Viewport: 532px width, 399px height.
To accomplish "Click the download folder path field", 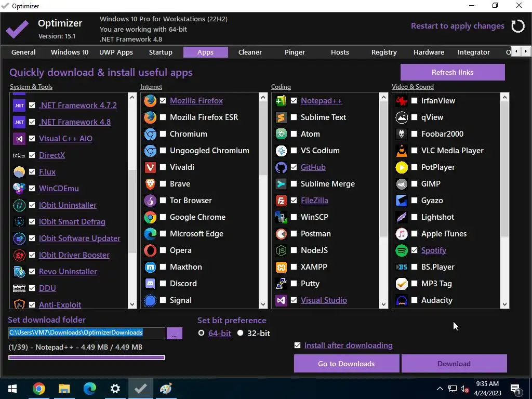I will 87,333.
